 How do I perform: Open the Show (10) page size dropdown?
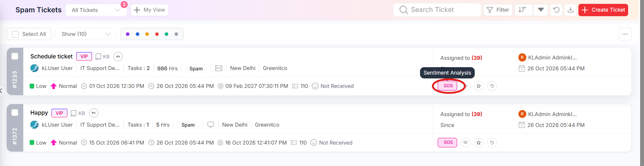pyautogui.click(x=86, y=34)
